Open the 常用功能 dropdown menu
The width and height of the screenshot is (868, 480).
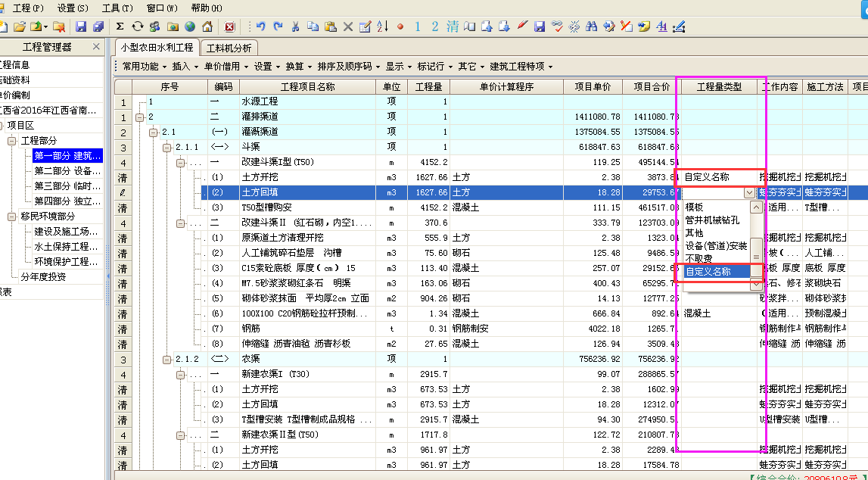(x=144, y=66)
